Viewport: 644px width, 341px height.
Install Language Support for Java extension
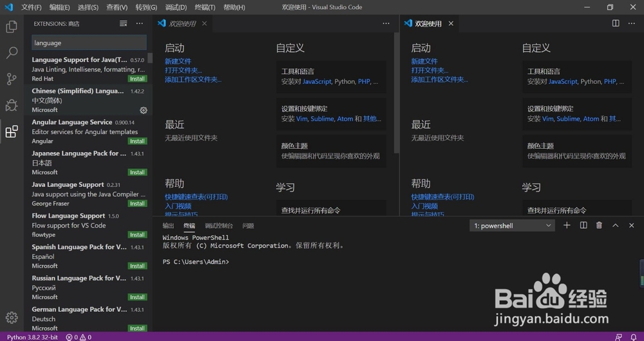(137, 79)
